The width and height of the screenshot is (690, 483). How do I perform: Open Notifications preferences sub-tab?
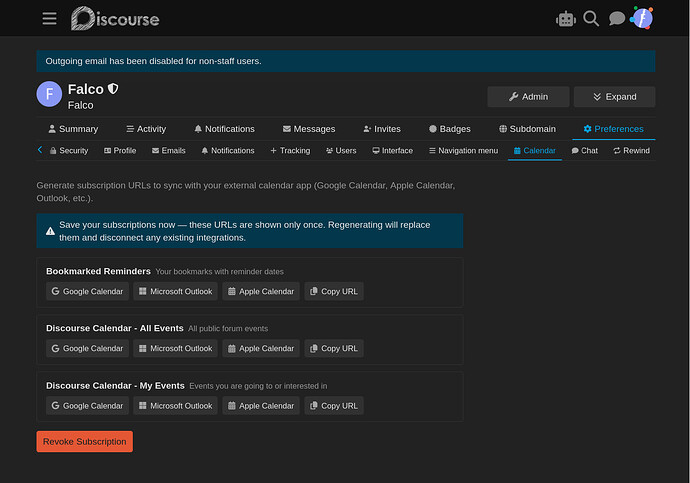(228, 150)
